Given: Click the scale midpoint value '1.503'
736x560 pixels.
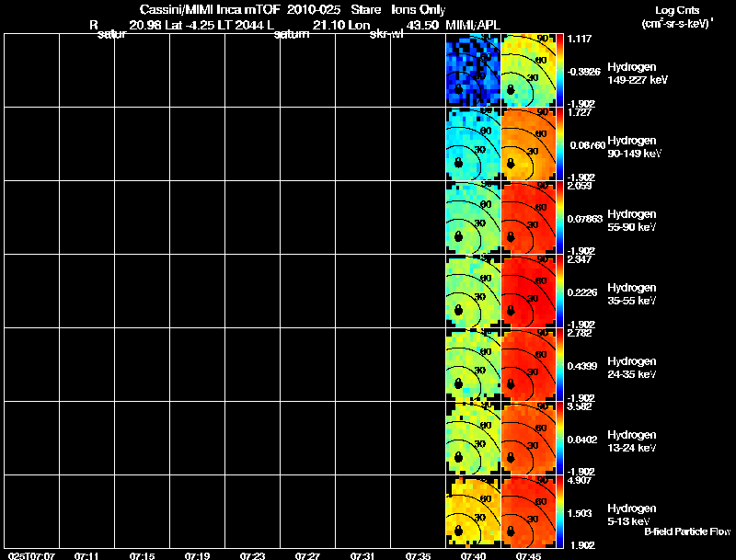Looking at the screenshot, I should point(580,514).
